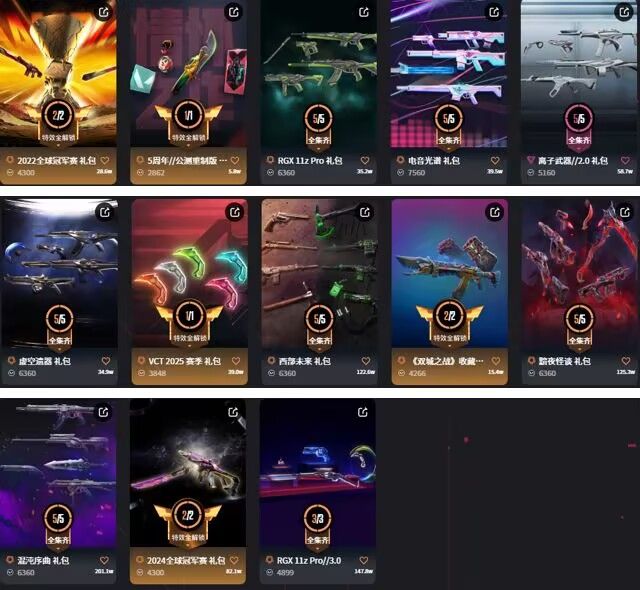Favorite the 5周年//公测重制版 bundle with heart
640x590 pixels.
click(235, 160)
